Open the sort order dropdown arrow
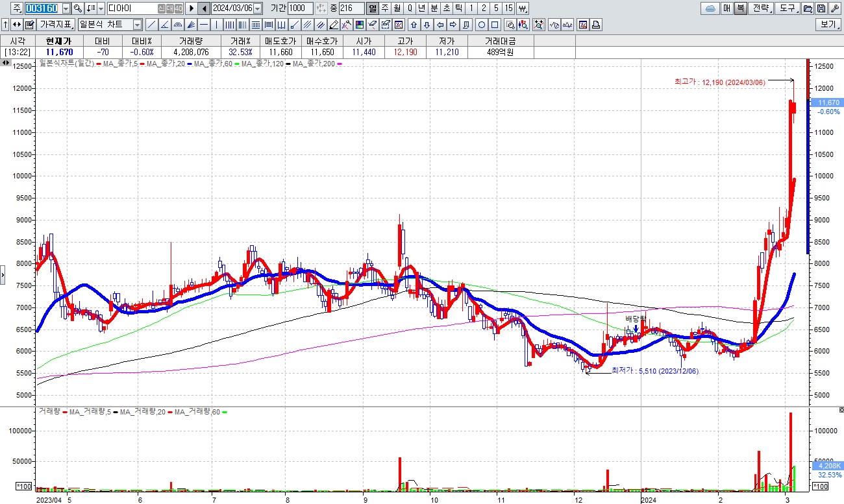Image resolution: width=844 pixels, height=504 pixels. point(101,8)
